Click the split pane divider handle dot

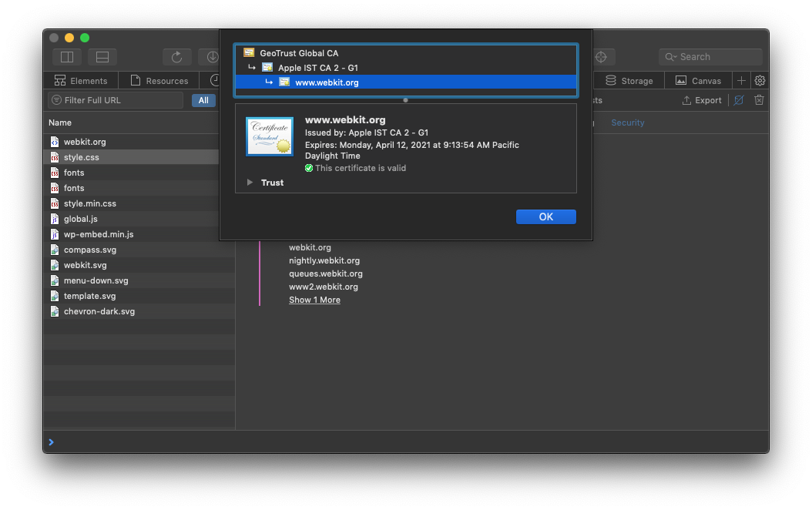point(405,100)
